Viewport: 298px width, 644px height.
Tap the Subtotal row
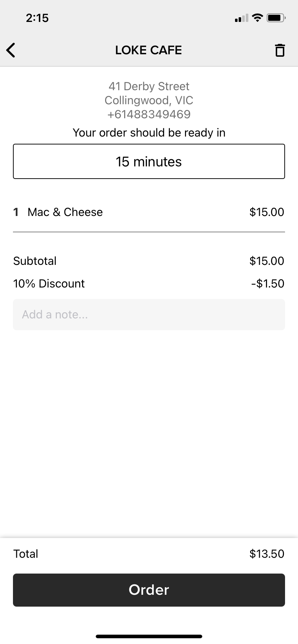pos(149,261)
